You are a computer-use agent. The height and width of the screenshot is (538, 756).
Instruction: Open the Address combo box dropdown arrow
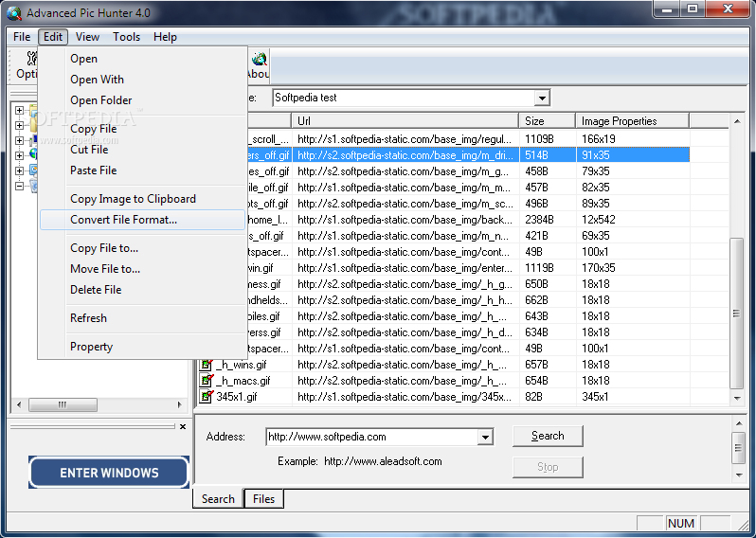coord(485,438)
